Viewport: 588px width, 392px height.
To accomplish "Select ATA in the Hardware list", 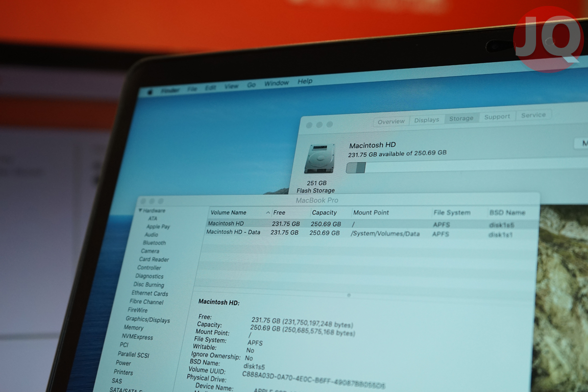I will point(153,219).
